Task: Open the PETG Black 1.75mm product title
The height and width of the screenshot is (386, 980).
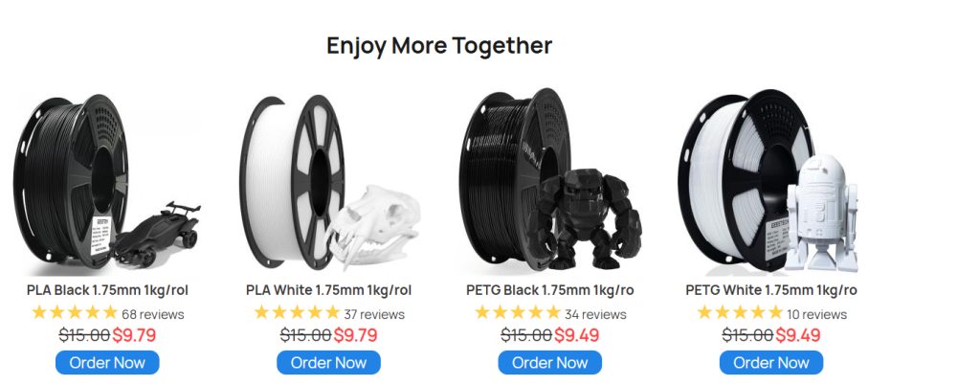Action: 550,290
